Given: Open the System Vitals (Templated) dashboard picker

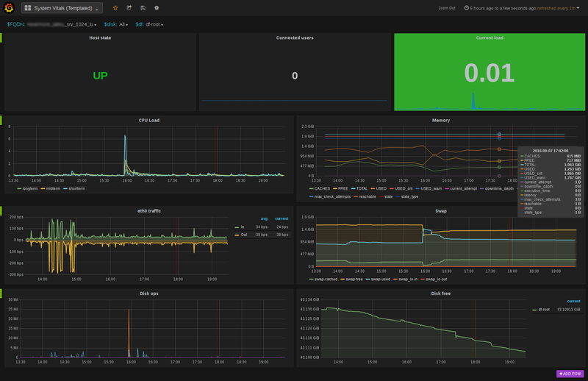Looking at the screenshot, I should pos(62,8).
